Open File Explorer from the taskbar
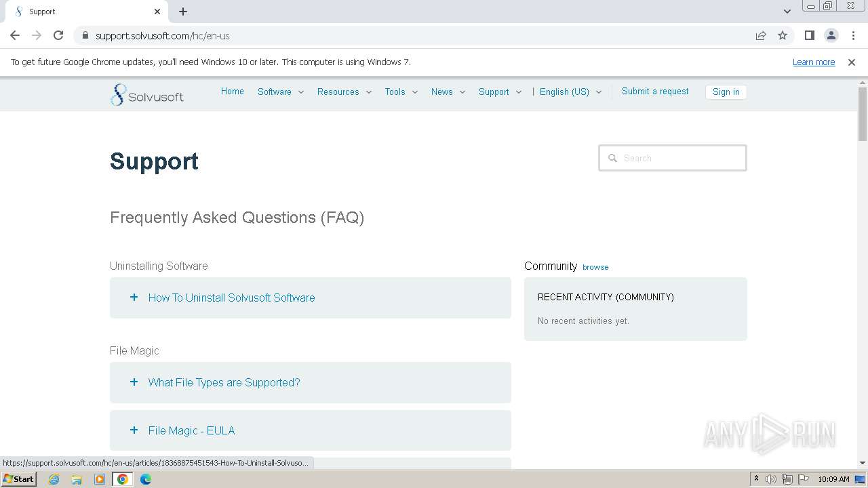Image resolution: width=868 pixels, height=488 pixels. click(77, 479)
